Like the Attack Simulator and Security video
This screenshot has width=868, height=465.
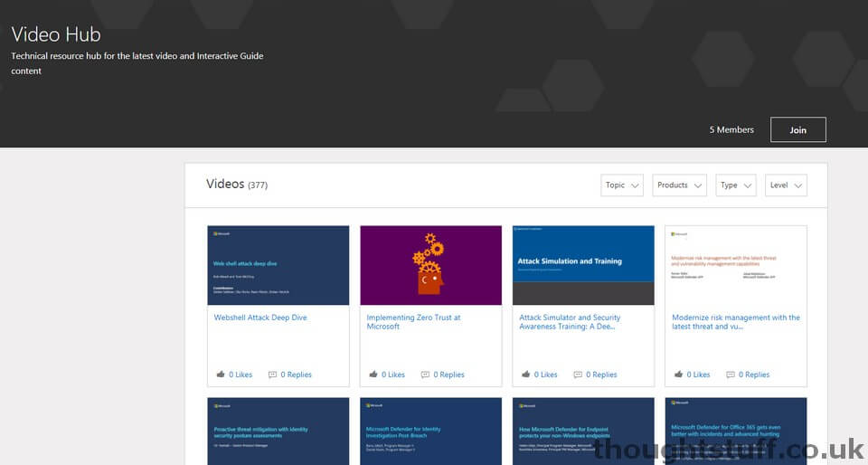pyautogui.click(x=526, y=375)
